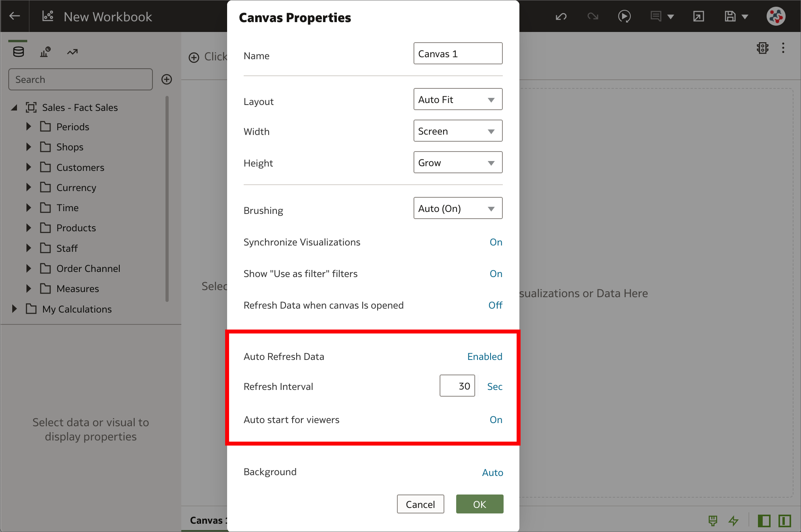Click Cancel to dismiss the dialog
The height and width of the screenshot is (532, 801).
coord(420,505)
